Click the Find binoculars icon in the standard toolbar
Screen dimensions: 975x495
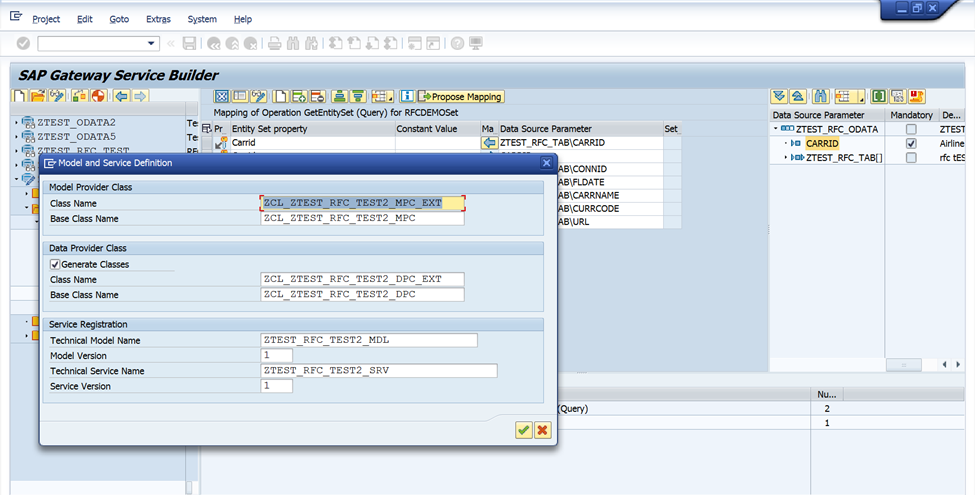click(293, 44)
